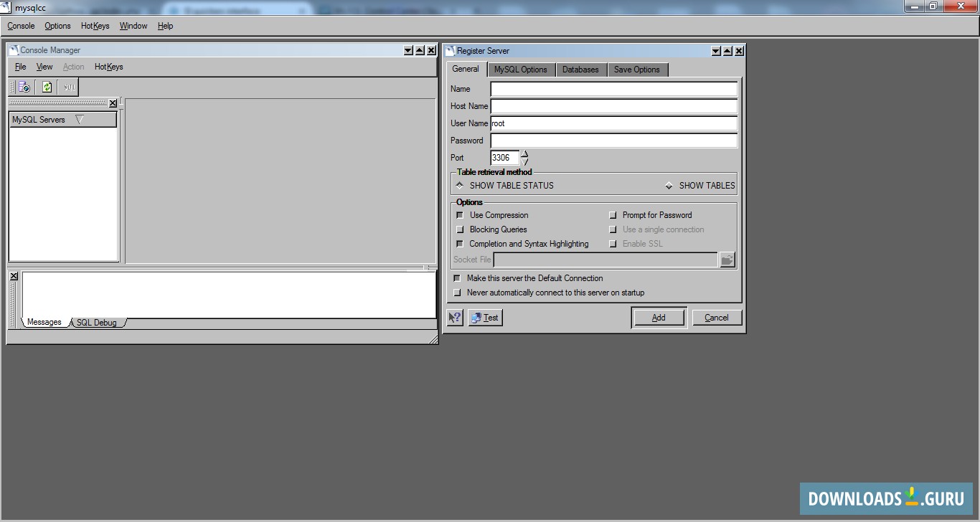Click the Cancel button
The image size is (980, 522).
[717, 318]
